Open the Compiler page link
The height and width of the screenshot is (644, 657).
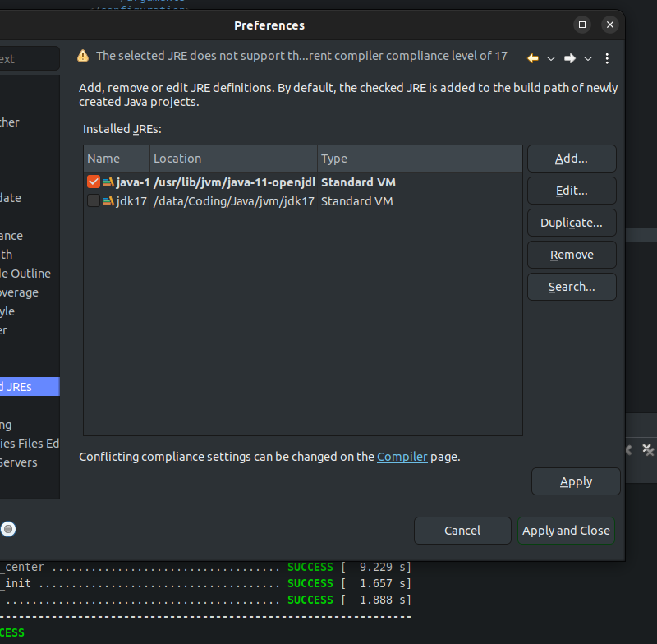[x=402, y=457]
